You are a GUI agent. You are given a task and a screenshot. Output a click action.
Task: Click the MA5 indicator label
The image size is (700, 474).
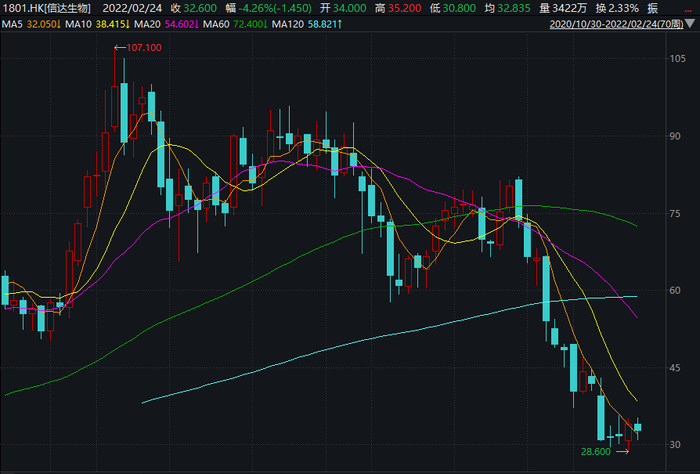point(12,24)
